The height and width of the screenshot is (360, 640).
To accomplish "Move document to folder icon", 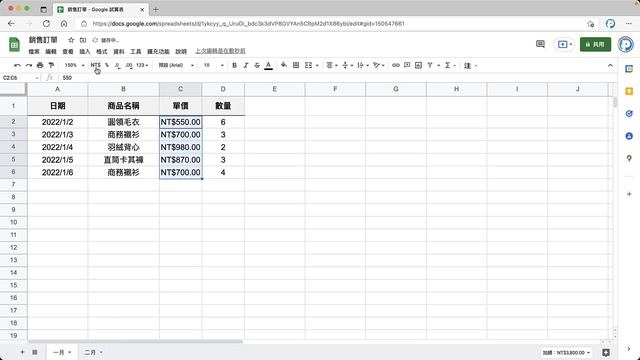I will (x=83, y=40).
